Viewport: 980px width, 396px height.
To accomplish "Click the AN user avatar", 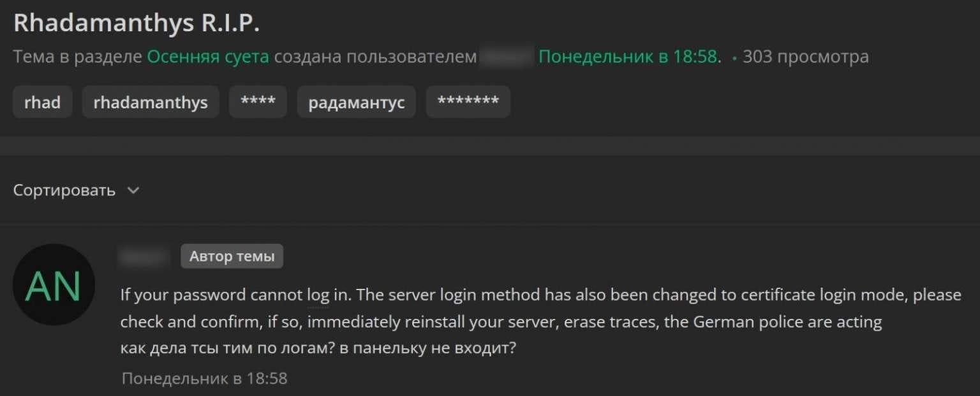I will coord(54,285).
